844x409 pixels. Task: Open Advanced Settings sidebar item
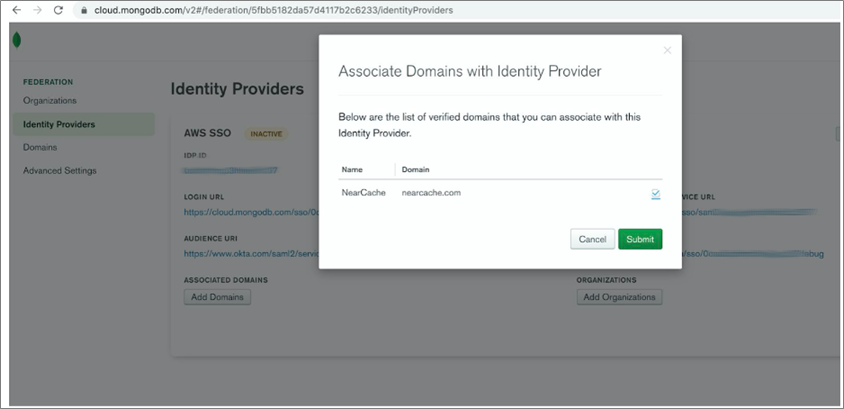pyautogui.click(x=60, y=171)
